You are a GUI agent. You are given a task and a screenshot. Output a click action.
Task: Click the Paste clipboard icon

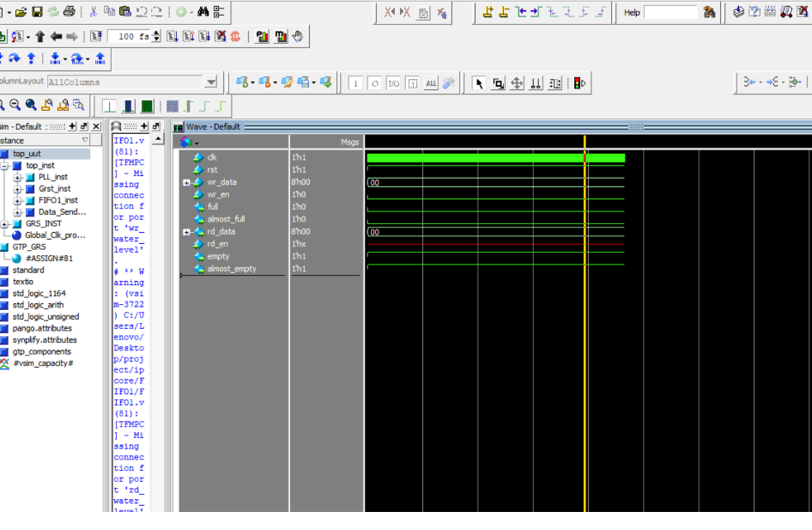click(x=124, y=11)
